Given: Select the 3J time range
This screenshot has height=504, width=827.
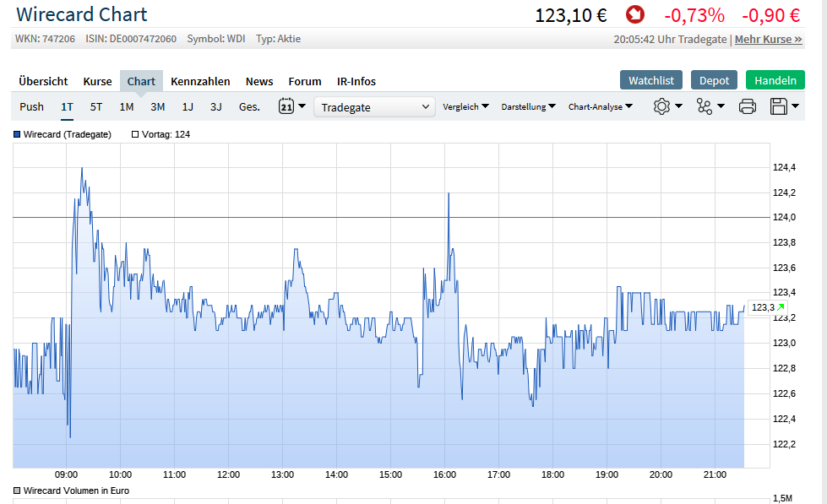Looking at the screenshot, I should pyautogui.click(x=215, y=106).
